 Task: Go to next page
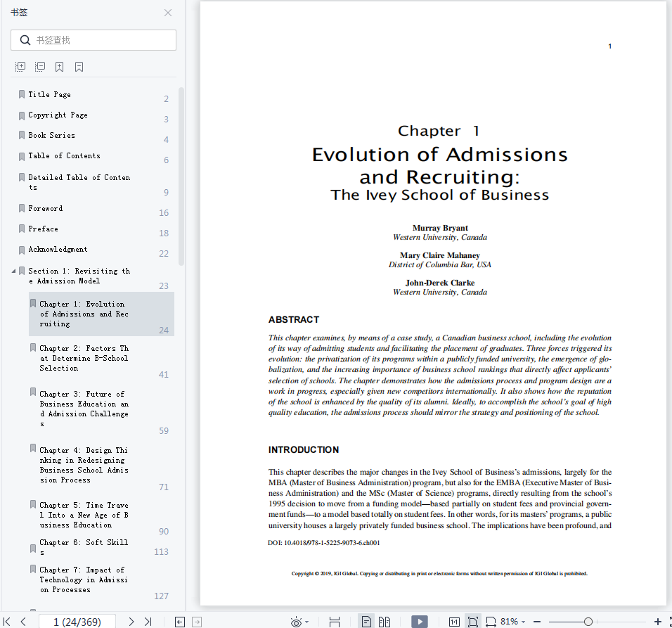(131, 622)
